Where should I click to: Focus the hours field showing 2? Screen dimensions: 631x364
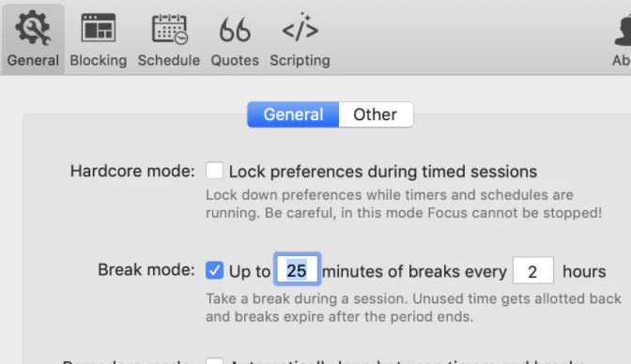pos(532,270)
